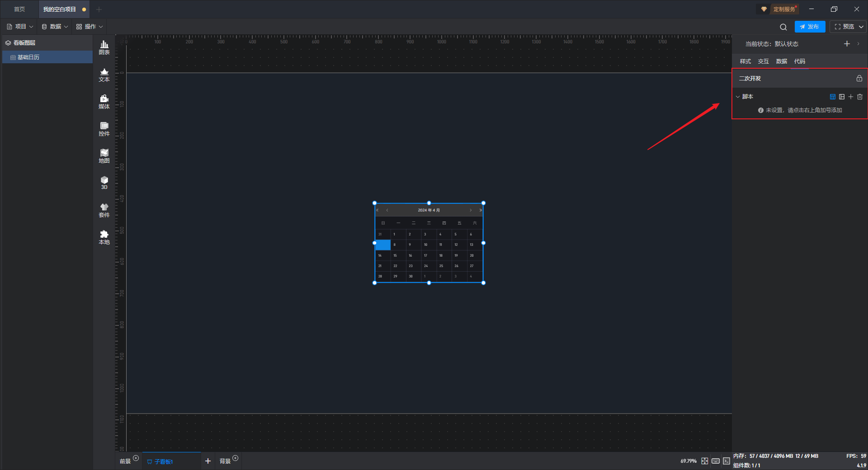The height and width of the screenshot is (470, 868).
Task: Go to previous month in calendar
Action: (387, 210)
